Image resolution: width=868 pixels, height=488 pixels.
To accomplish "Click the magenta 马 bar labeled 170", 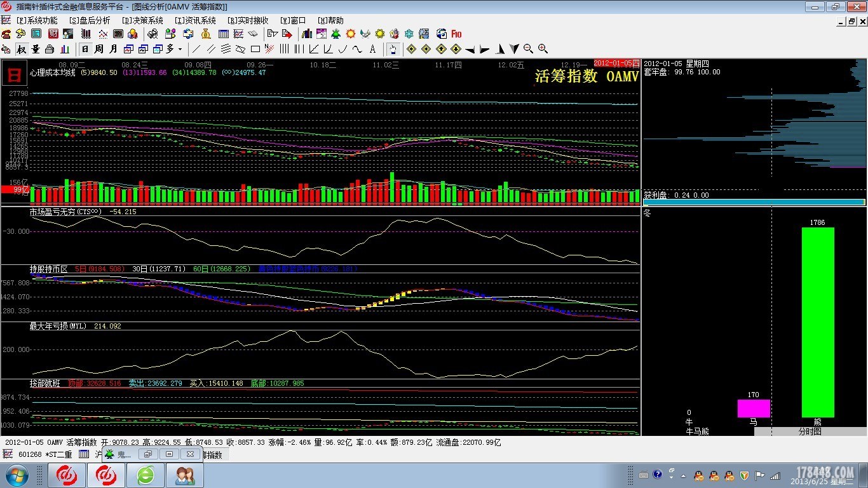I will tap(754, 409).
